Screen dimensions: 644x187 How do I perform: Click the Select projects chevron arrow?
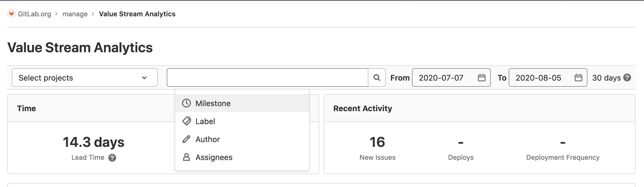point(144,78)
